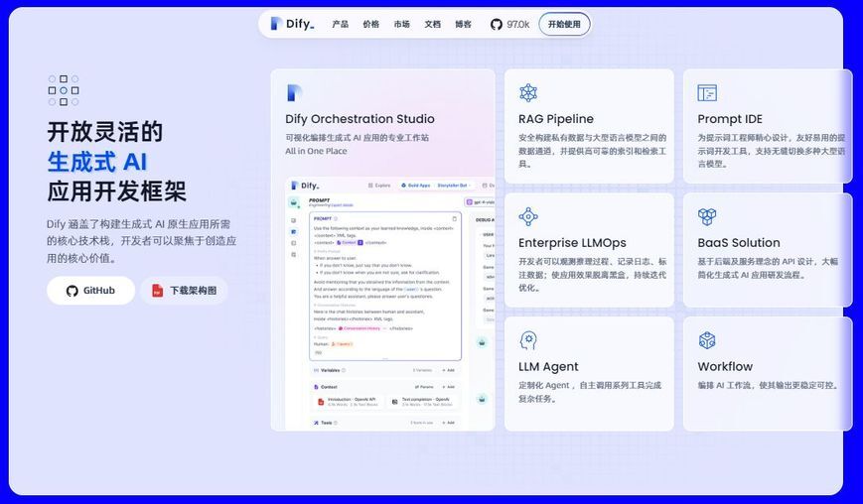Click the Params control in the Context row

pos(424,387)
